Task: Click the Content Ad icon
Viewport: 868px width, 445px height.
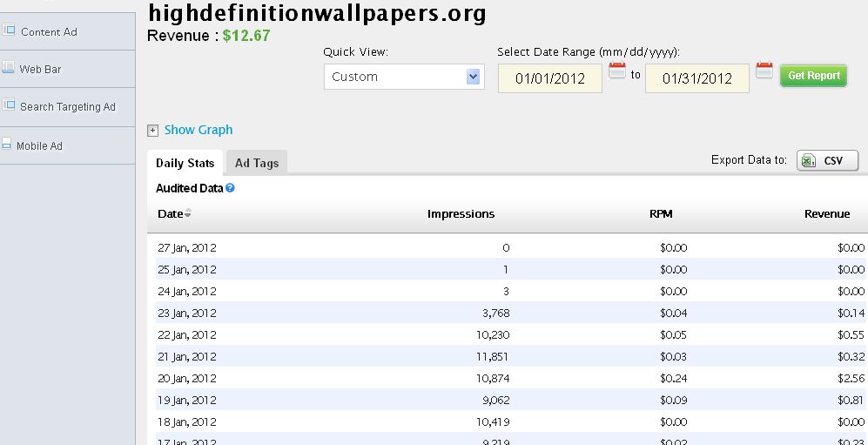Action: 9,30
